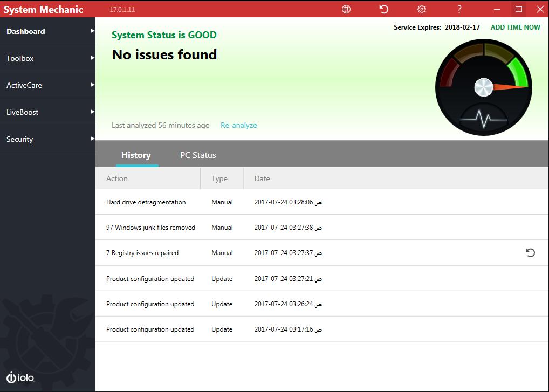Click the heartbeat pulse icon on gauge
The image size is (549, 392).
(483, 118)
